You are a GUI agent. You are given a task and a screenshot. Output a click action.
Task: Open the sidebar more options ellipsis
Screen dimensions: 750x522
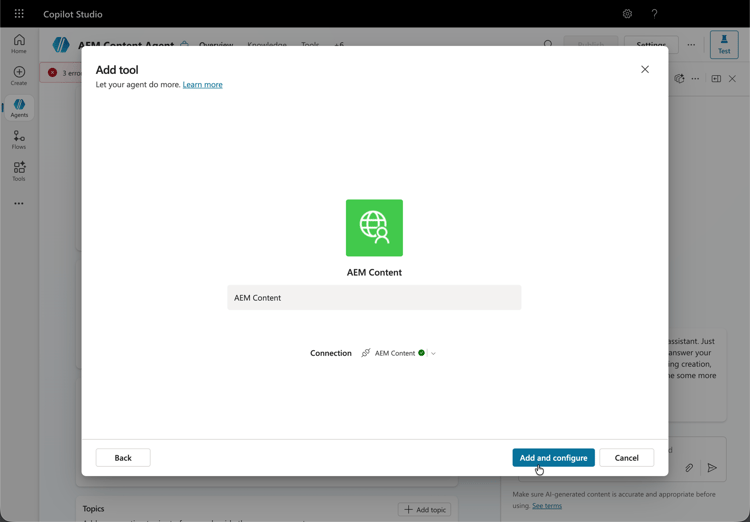click(19, 203)
